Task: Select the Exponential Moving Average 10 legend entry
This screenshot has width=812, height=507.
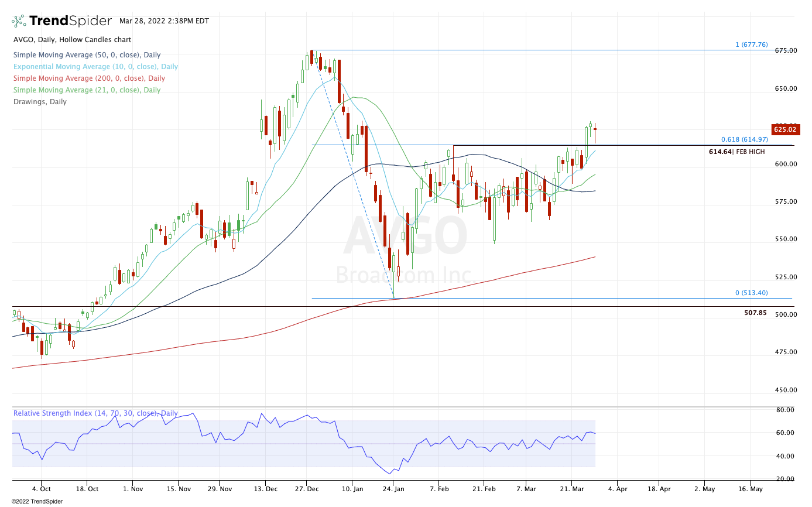Action: pos(95,67)
